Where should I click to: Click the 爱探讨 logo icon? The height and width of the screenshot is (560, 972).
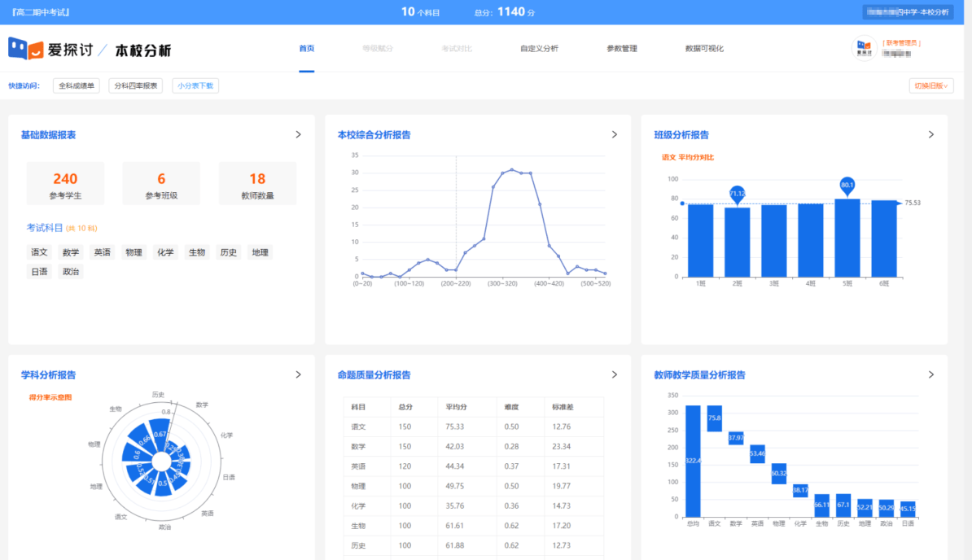25,49
